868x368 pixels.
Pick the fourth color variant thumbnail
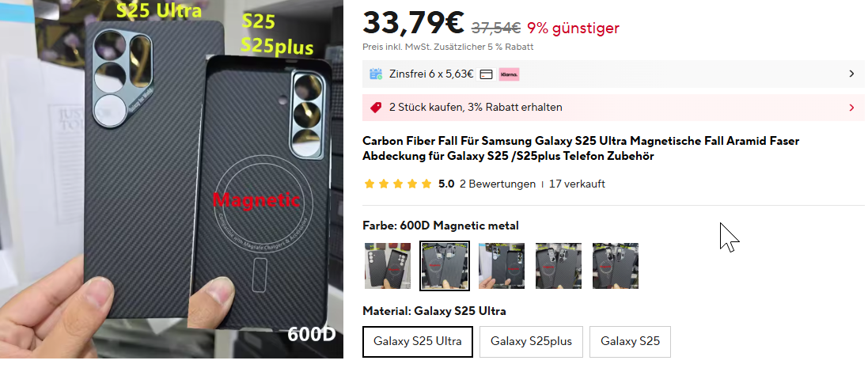click(559, 266)
